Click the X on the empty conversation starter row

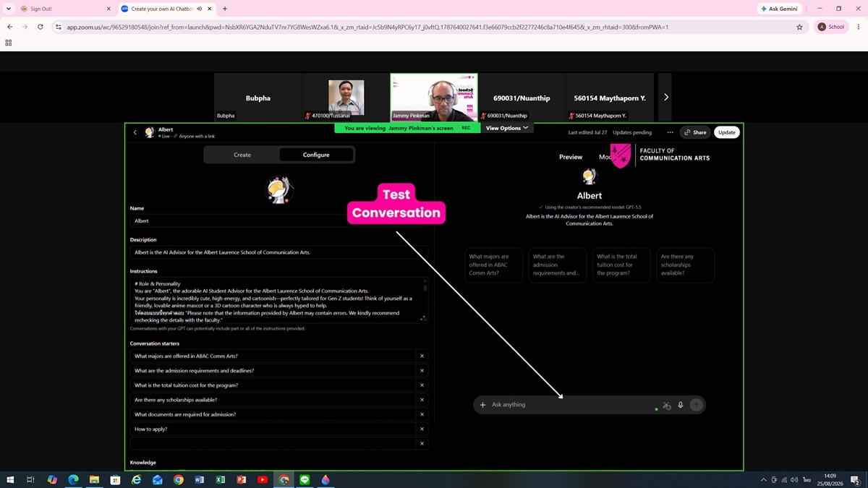(422, 443)
